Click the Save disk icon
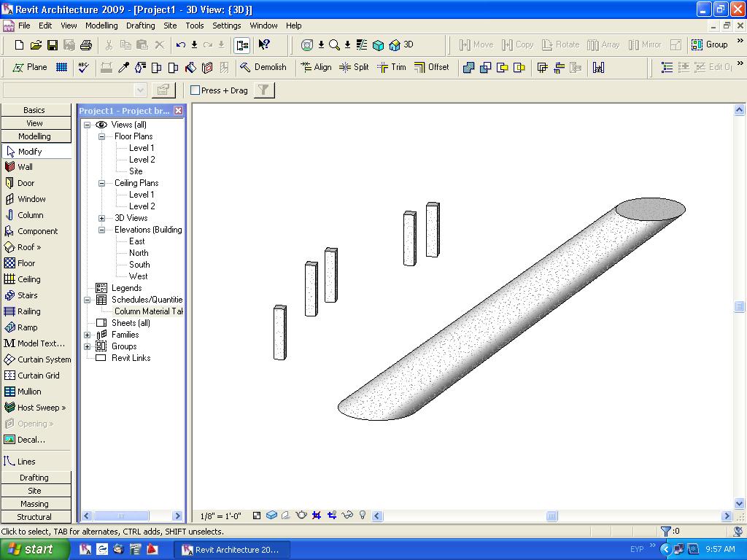747x560 pixels. [x=53, y=45]
